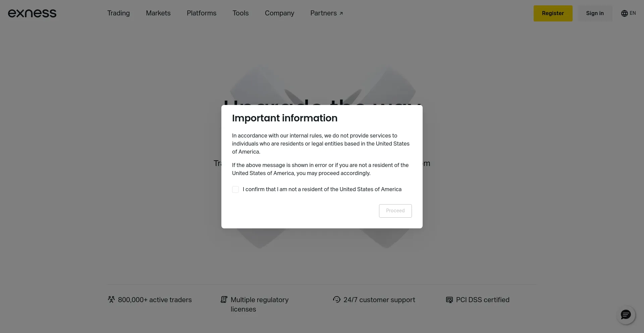
Task: Expand the Platforms menu
Action: click(201, 13)
